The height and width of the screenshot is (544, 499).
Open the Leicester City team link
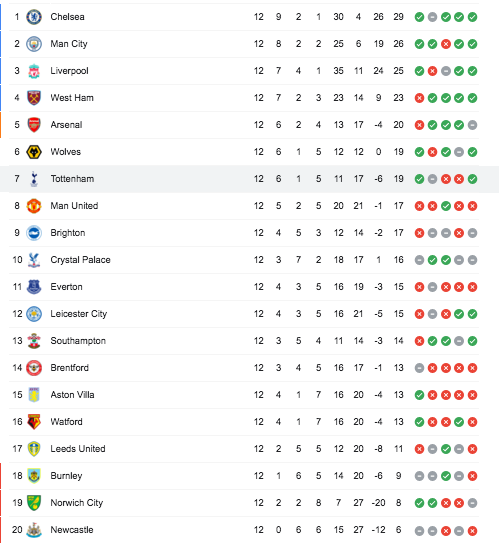(x=79, y=314)
